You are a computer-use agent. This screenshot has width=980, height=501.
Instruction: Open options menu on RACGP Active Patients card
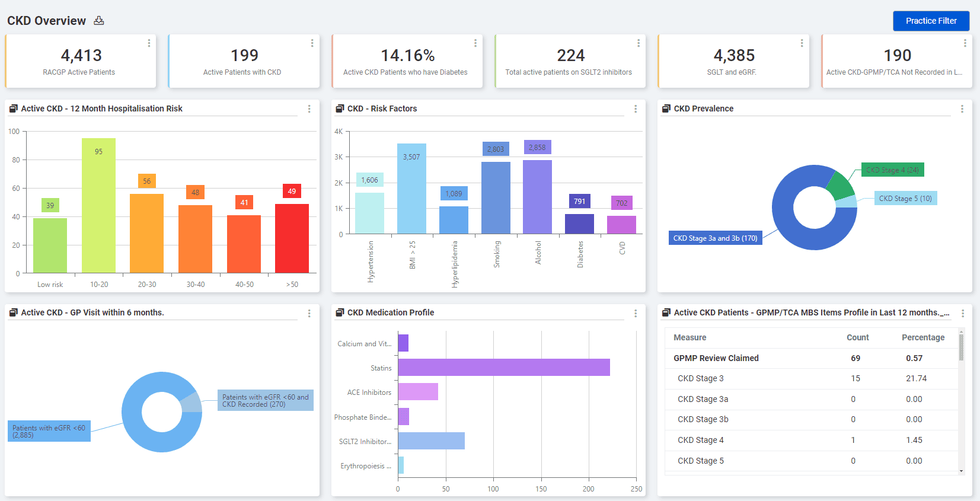click(x=149, y=43)
